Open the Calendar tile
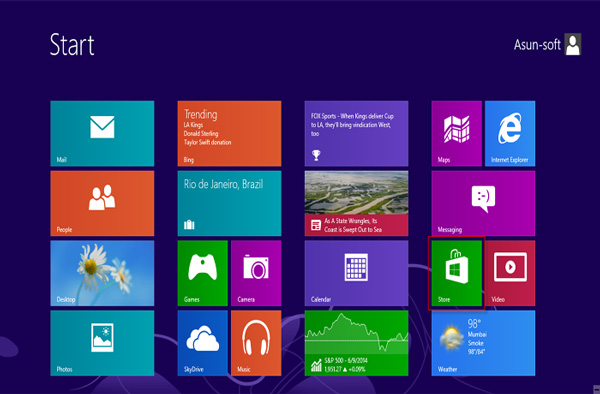 coord(356,273)
